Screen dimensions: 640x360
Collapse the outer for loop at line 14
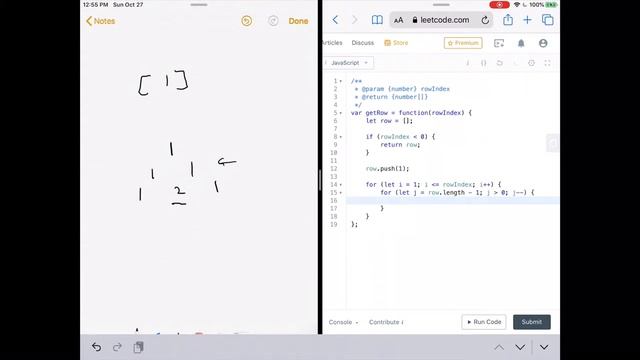pyautogui.click(x=341, y=184)
